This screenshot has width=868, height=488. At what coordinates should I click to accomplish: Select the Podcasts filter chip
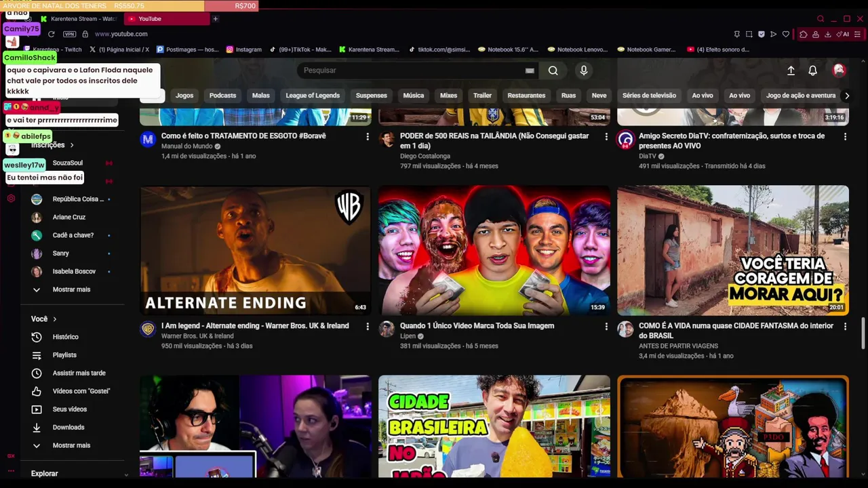tap(222, 96)
